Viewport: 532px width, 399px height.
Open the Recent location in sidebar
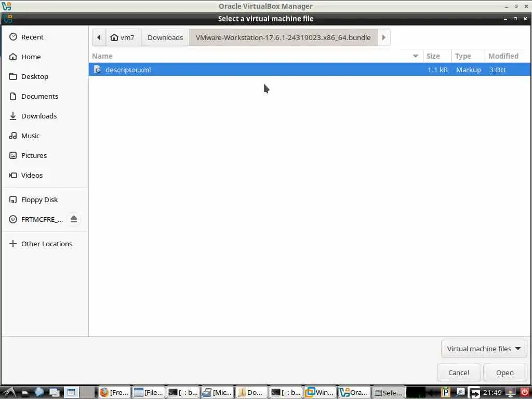click(45, 37)
